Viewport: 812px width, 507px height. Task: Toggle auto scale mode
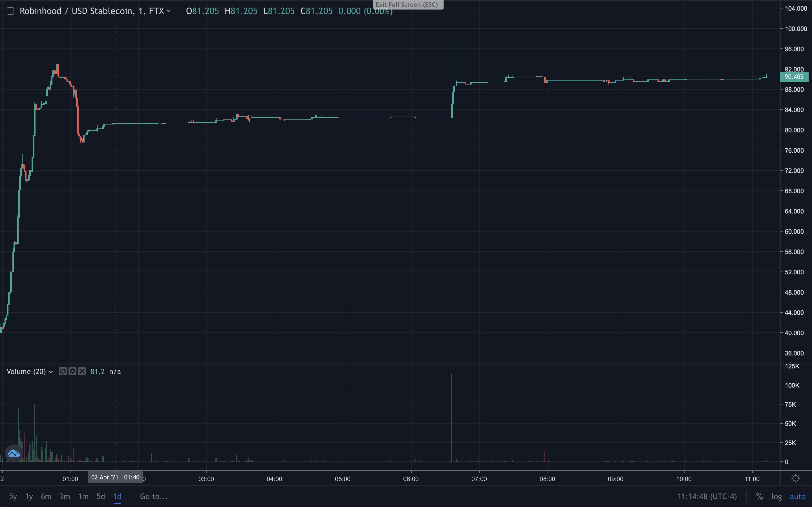pyautogui.click(x=798, y=496)
